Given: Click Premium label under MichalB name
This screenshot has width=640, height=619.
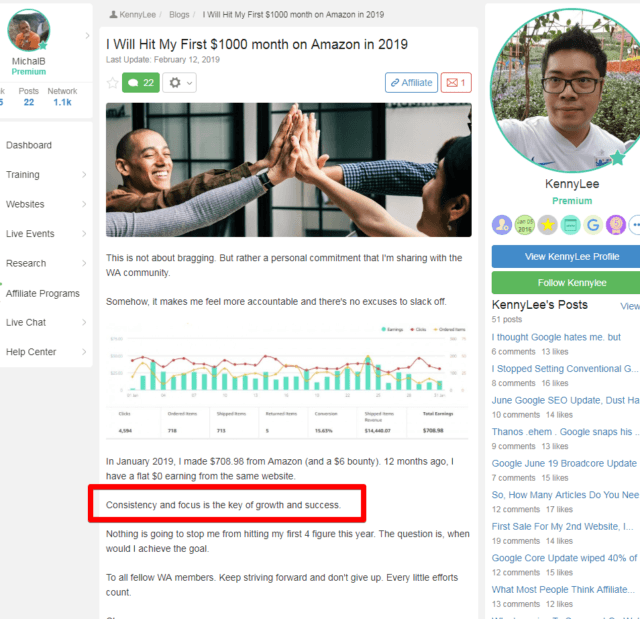Looking at the screenshot, I should tap(29, 72).
